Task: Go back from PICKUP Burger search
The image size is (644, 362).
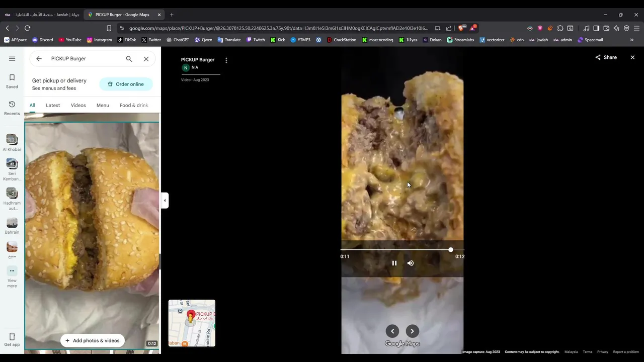Action: tap(39, 59)
